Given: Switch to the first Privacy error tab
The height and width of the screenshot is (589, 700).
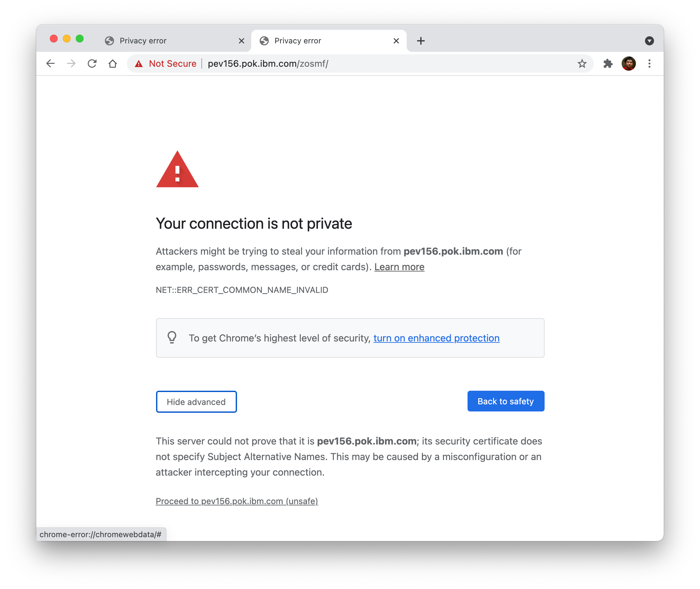Looking at the screenshot, I should pyautogui.click(x=167, y=41).
